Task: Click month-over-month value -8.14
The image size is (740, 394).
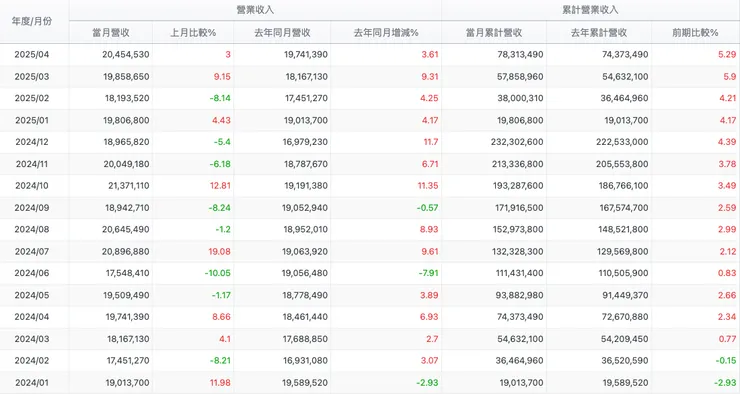Action: coord(220,98)
